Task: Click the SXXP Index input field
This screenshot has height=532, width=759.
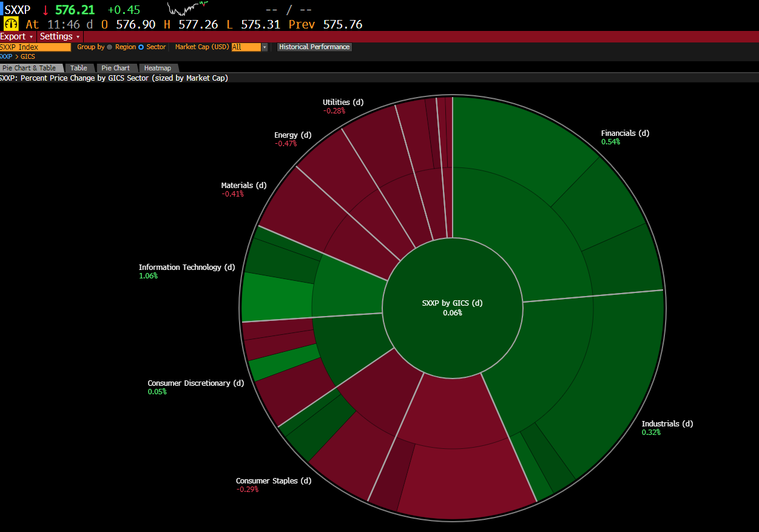Action: tap(35, 47)
